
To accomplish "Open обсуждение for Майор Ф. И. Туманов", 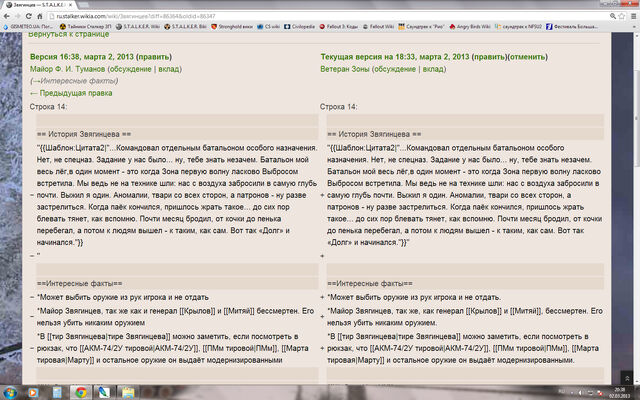I will click(131, 69).
